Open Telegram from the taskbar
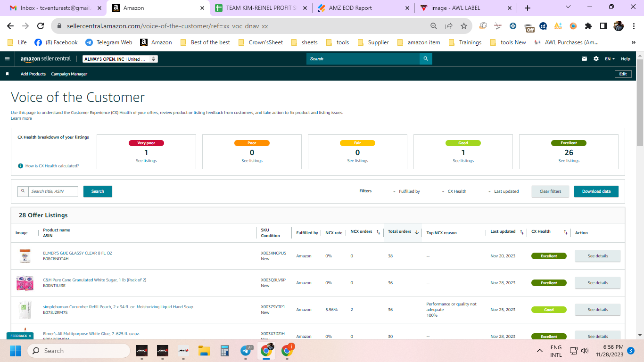 [246, 351]
